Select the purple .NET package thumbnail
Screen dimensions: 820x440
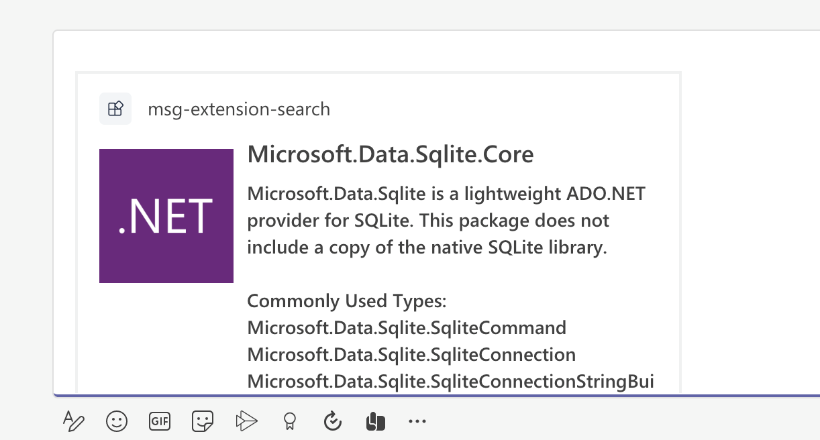pyautogui.click(x=166, y=216)
